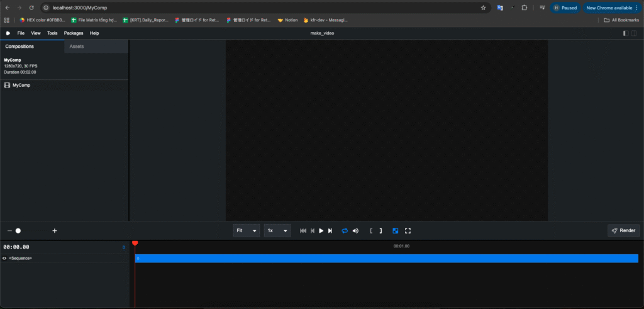Click the timeline zoom slider handle
This screenshot has width=644, height=309.
[18, 231]
